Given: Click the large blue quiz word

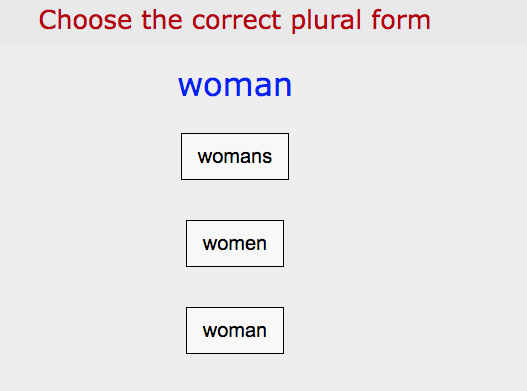Looking at the screenshot, I should 235,85.
